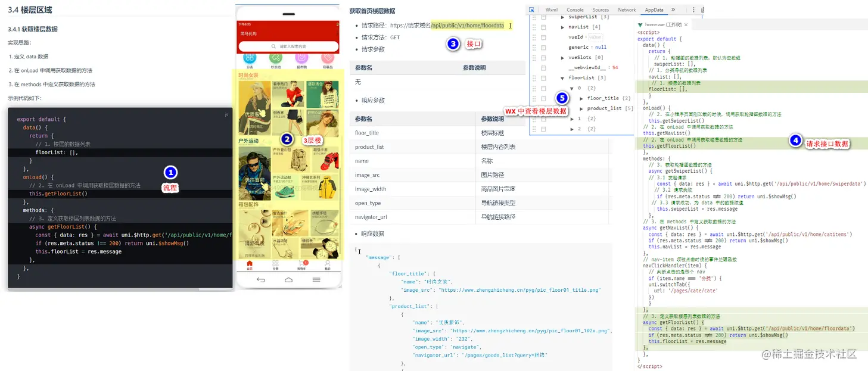This screenshot has height=371, width=868.
Task: Click this.getFloorList() in the dark code block
Action: [x=58, y=194]
